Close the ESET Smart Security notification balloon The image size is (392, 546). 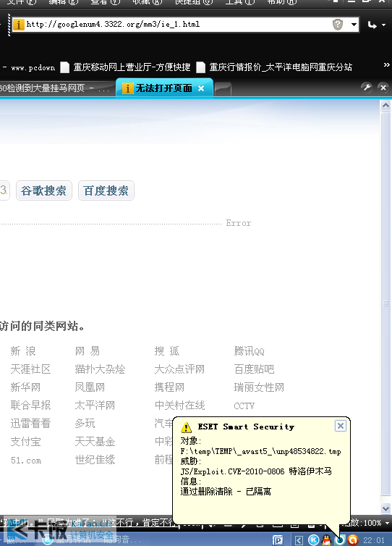[x=340, y=426]
